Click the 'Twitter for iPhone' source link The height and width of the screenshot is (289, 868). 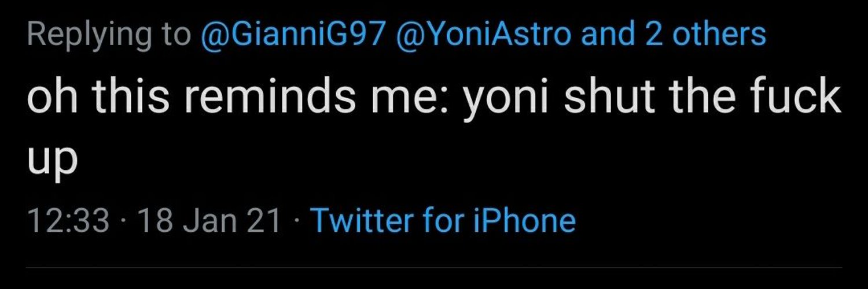pyautogui.click(x=443, y=221)
